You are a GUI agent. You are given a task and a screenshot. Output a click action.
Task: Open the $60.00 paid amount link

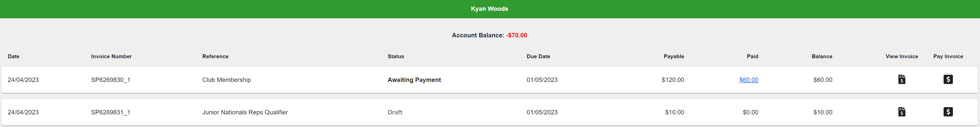click(749, 80)
